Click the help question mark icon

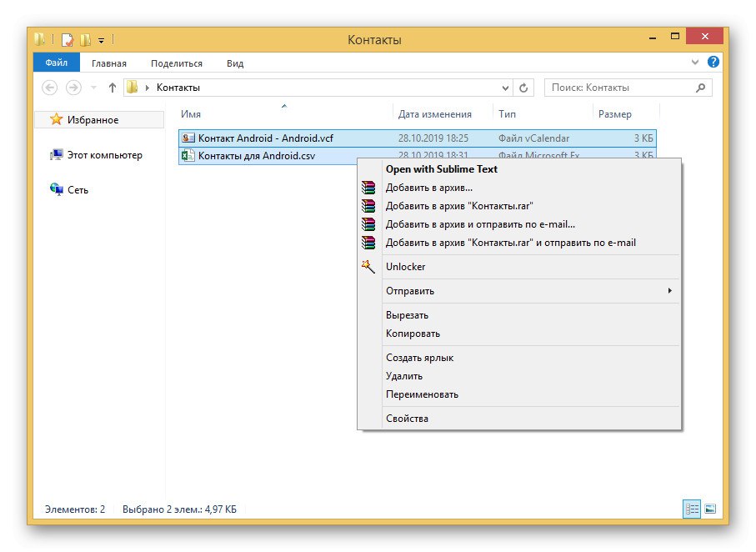pyautogui.click(x=713, y=63)
